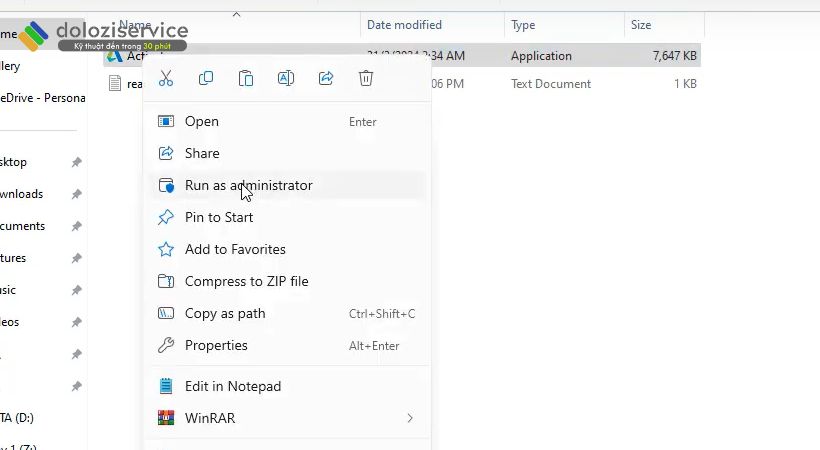
Task: Click the shield icon beside Run as administrator
Action: click(166, 185)
